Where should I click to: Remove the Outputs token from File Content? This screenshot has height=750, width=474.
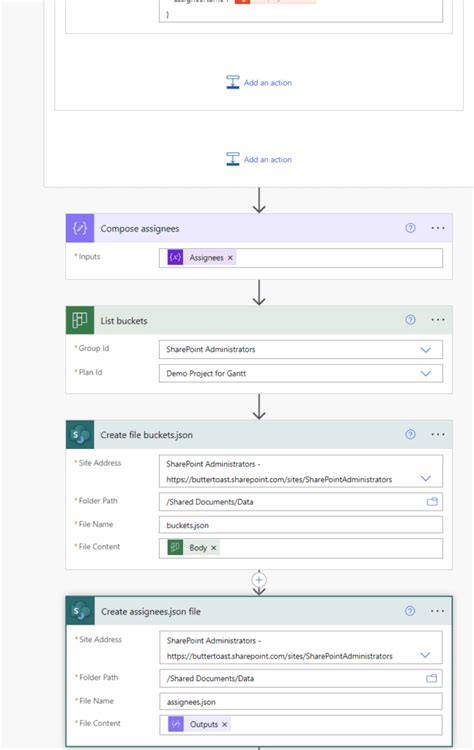tap(224, 725)
